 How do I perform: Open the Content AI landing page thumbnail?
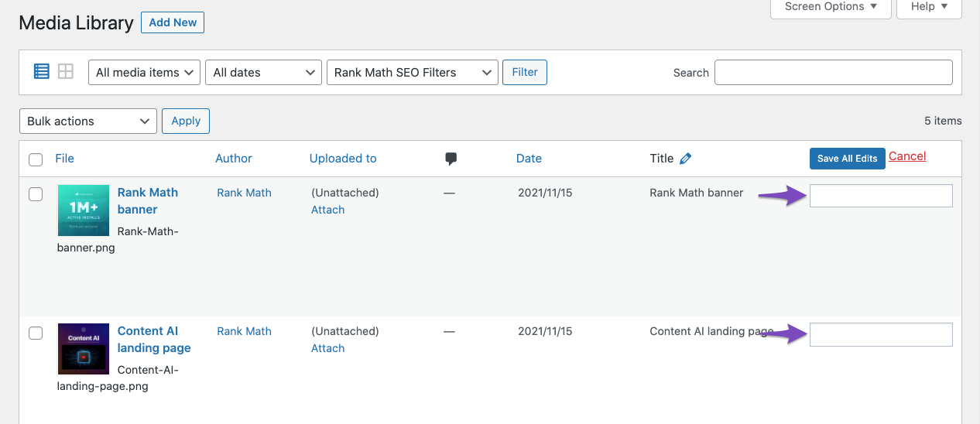(84, 349)
